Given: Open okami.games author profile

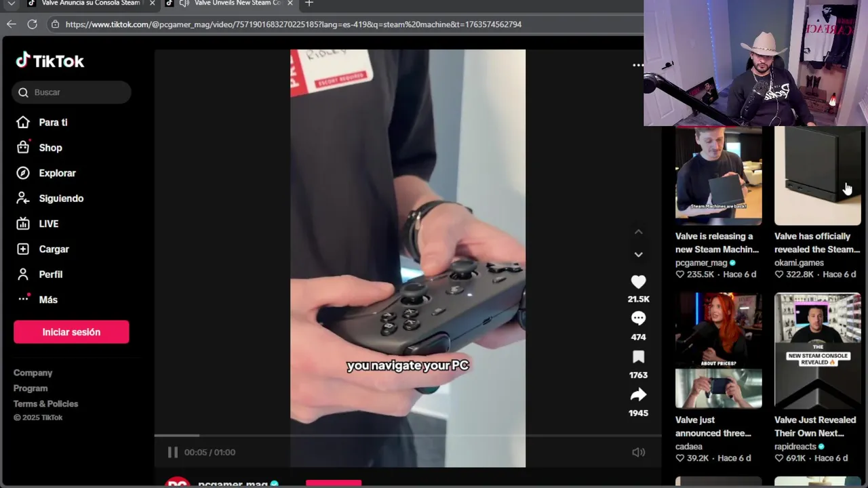Looking at the screenshot, I should point(799,263).
